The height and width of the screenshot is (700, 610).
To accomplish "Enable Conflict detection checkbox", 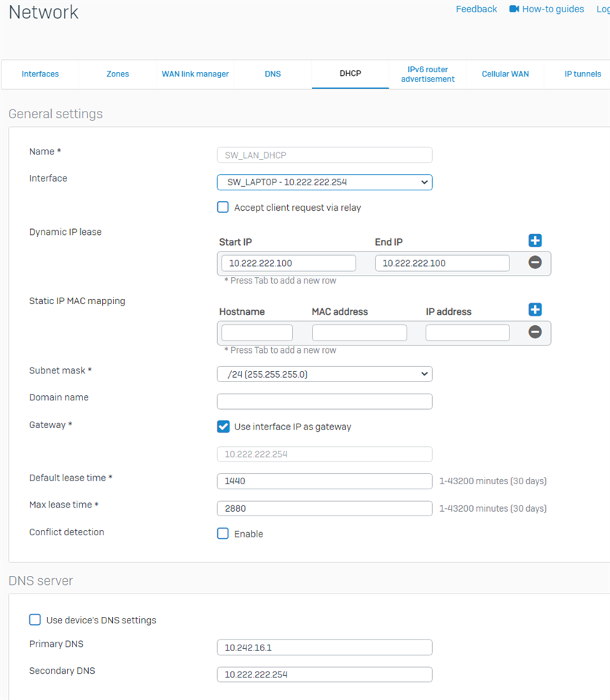I will [x=223, y=534].
